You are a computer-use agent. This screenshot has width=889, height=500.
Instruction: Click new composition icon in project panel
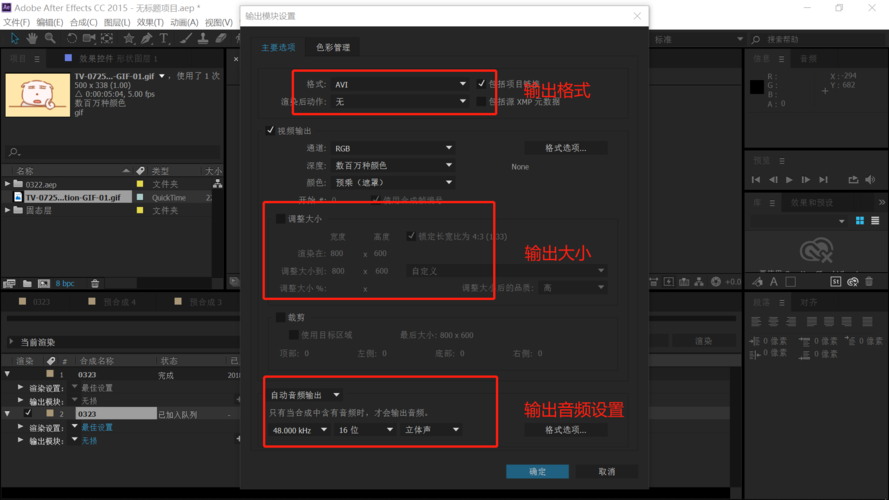[44, 283]
